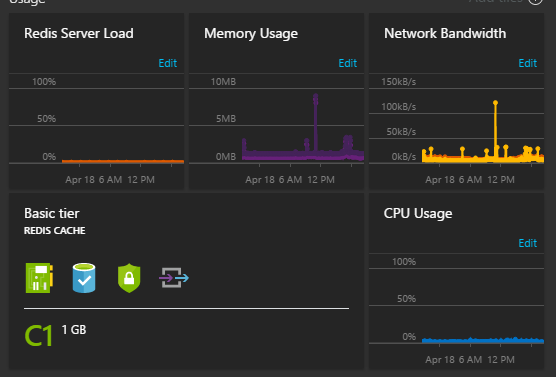556x377 pixels.
Task: Click the blue database checkmark icon
Action: (84, 278)
